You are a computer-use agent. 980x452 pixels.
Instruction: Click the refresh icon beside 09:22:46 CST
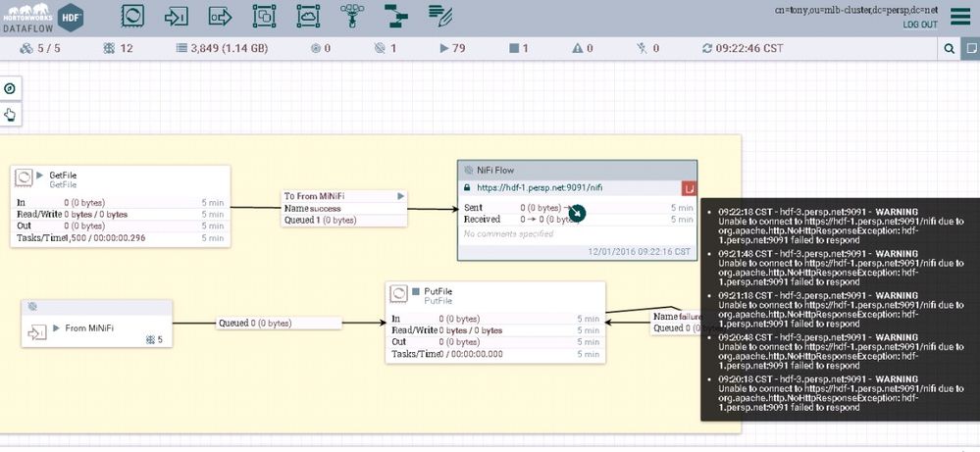708,48
